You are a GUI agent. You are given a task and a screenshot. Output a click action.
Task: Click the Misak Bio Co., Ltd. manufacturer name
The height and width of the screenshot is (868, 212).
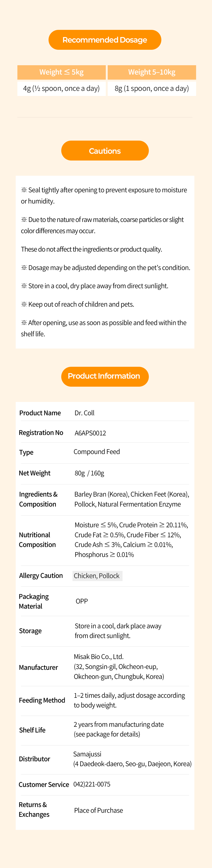click(99, 656)
